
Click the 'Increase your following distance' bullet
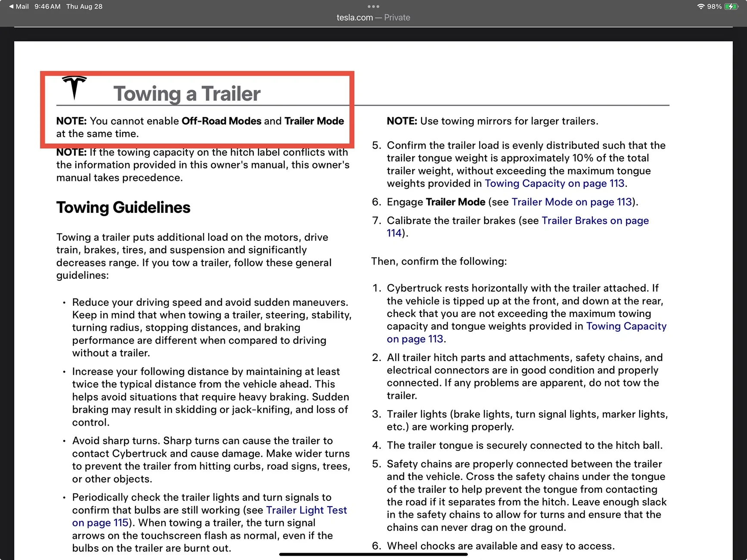211,397
